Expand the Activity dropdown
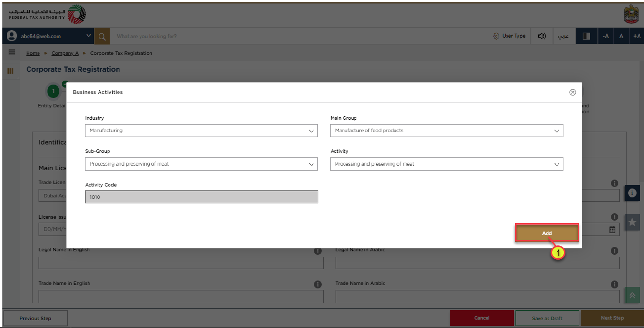644x328 pixels. click(447, 164)
